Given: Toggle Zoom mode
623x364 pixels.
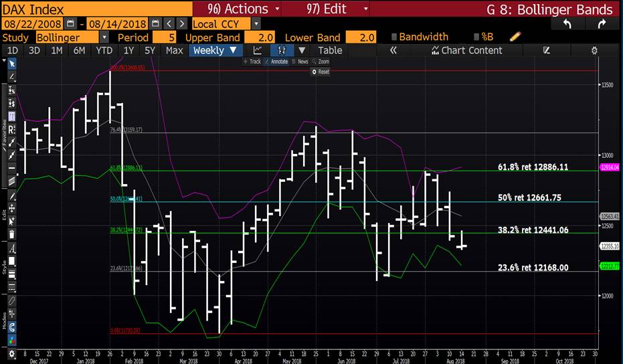Looking at the screenshot, I should 321,62.
